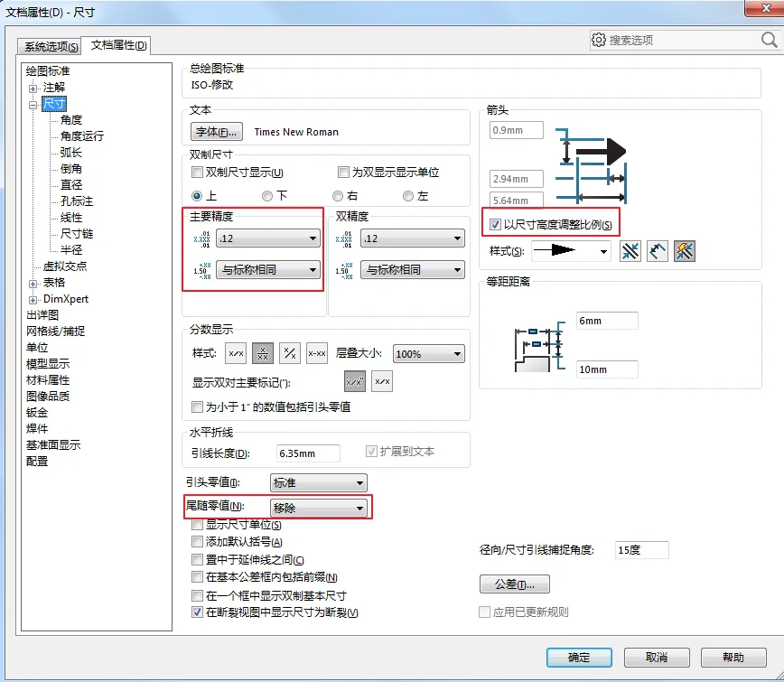Click the third arrow placement icon beside 样式(S)
784x682 pixels.
click(x=685, y=251)
